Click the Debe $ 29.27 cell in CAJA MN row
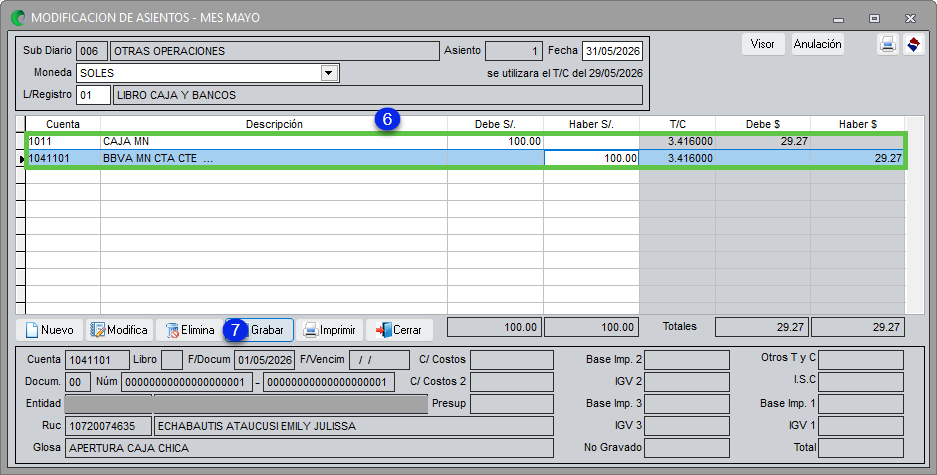 click(x=763, y=142)
